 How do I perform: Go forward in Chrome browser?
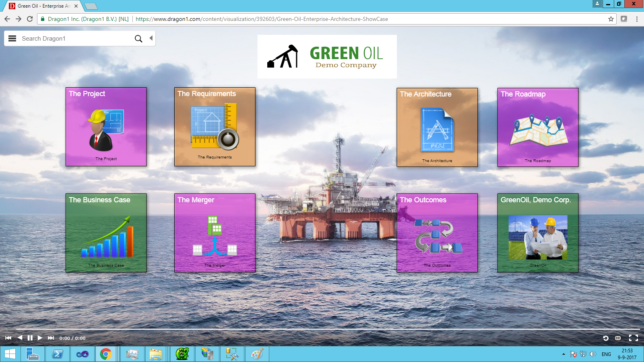pos(19,19)
